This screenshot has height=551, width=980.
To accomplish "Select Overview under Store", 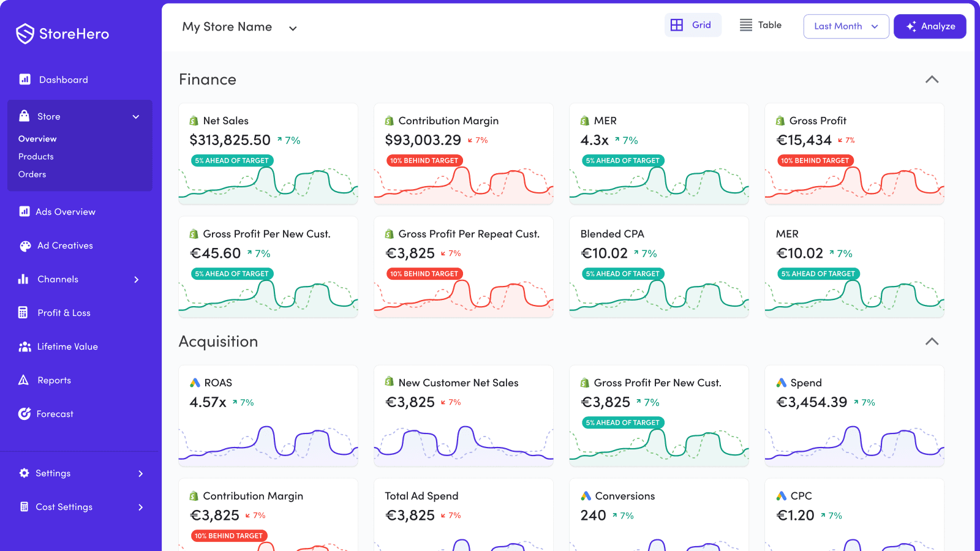I will coord(37,139).
